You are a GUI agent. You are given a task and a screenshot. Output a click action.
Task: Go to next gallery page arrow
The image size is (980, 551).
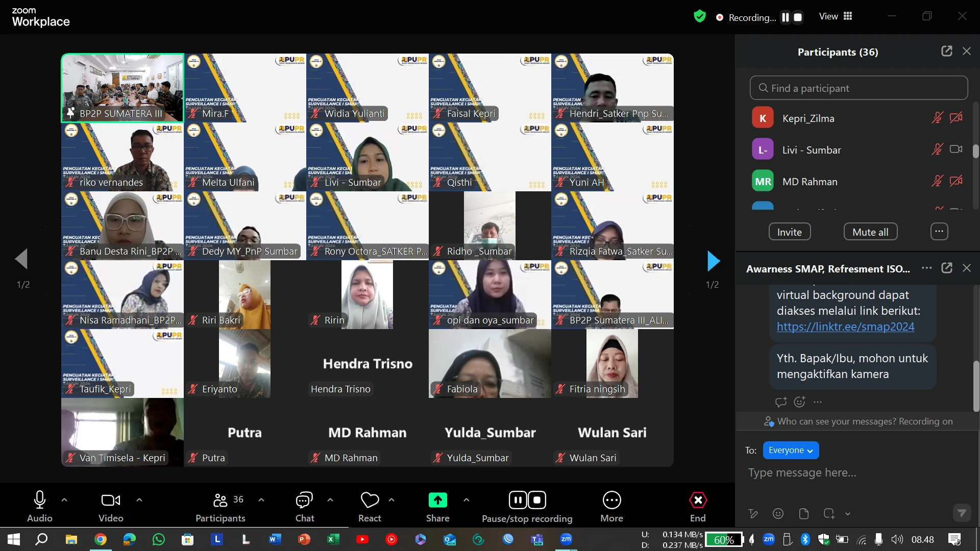point(713,261)
